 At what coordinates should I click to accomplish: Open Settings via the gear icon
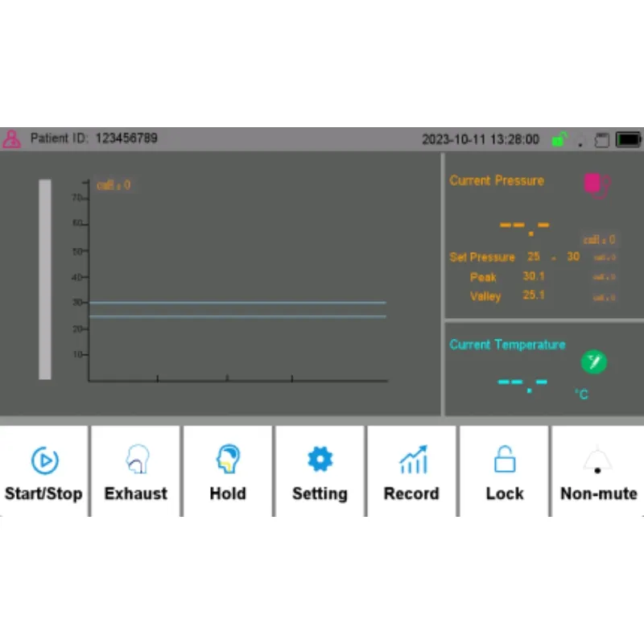click(x=320, y=459)
